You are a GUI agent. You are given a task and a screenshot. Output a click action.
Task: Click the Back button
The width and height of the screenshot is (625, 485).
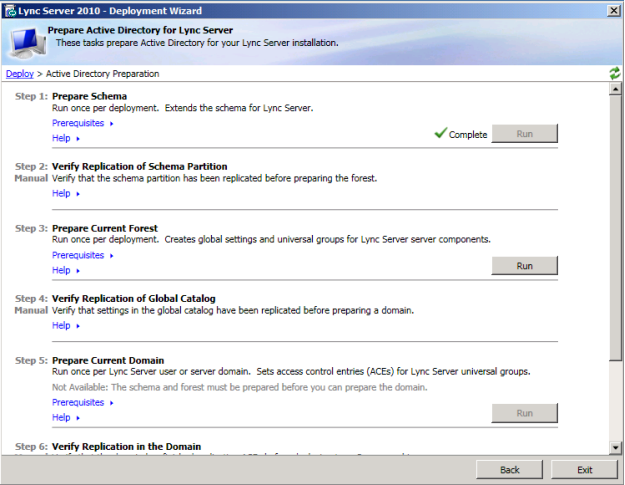click(510, 469)
